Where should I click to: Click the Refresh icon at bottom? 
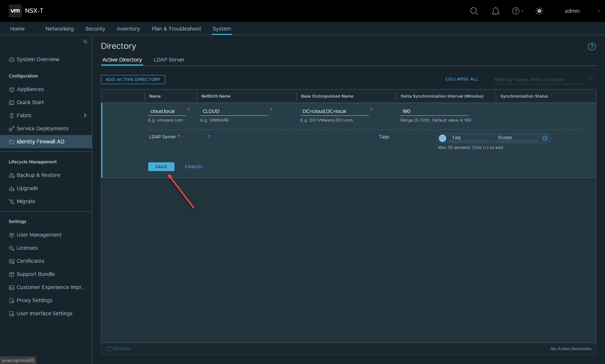108,349
